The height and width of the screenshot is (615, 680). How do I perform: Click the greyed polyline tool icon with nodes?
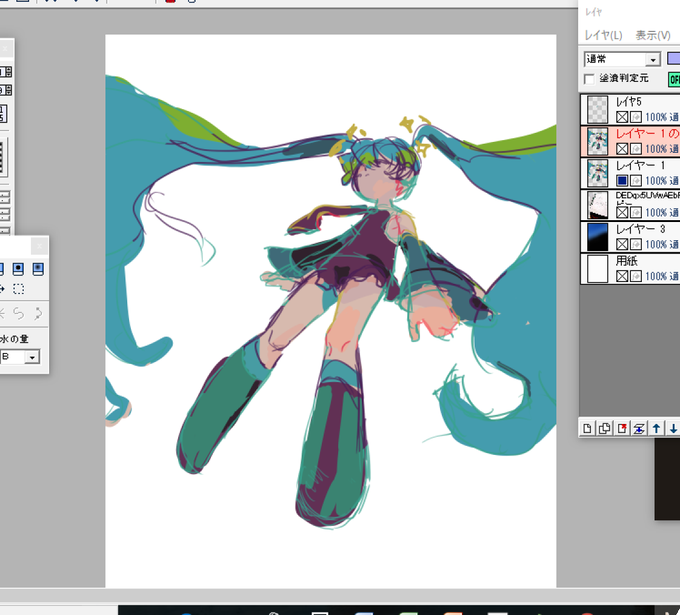(38, 313)
